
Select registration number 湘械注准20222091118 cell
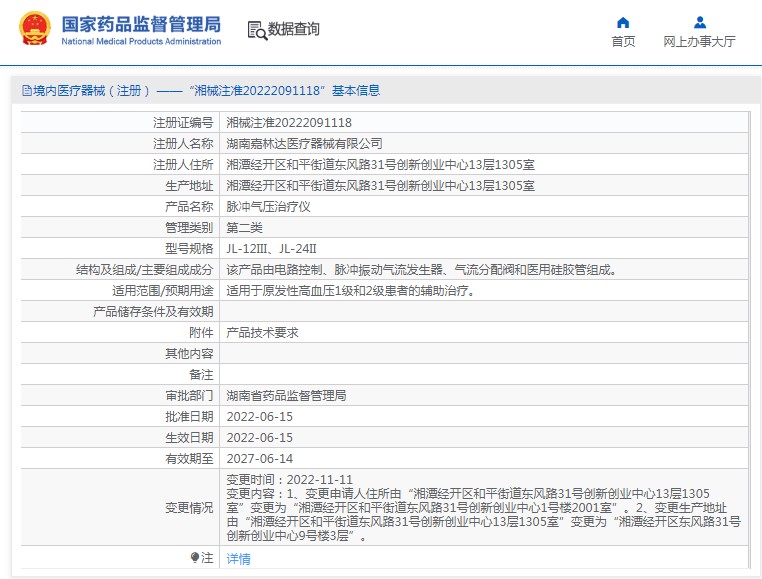coord(289,123)
